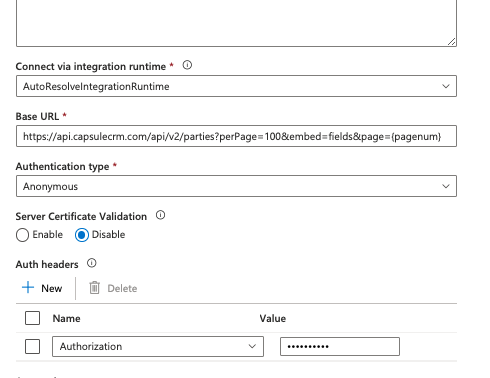
Task: Open AutoResolveIntegrationRuntime dropdown
Action: (236, 86)
